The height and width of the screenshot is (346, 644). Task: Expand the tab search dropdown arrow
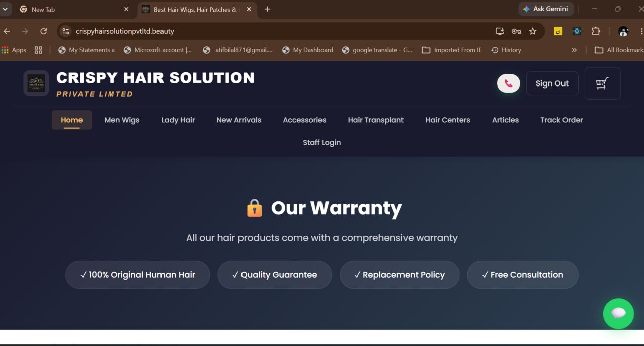pos(5,9)
